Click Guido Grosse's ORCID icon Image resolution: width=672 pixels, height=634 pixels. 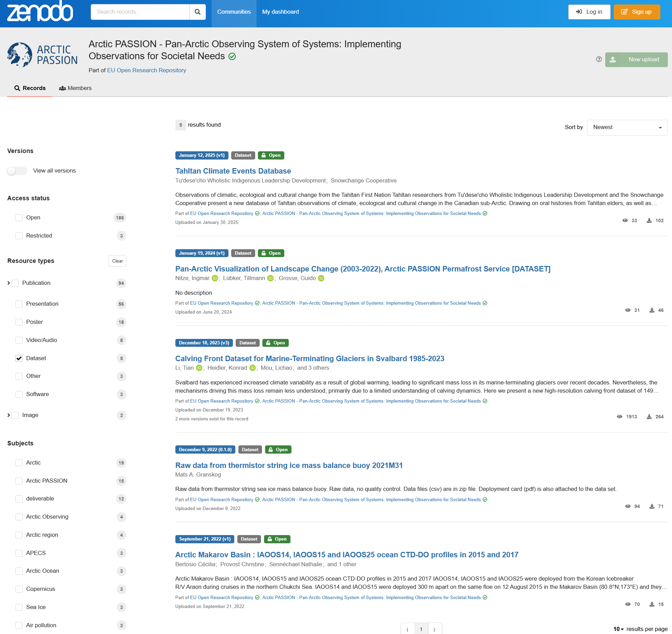click(321, 278)
